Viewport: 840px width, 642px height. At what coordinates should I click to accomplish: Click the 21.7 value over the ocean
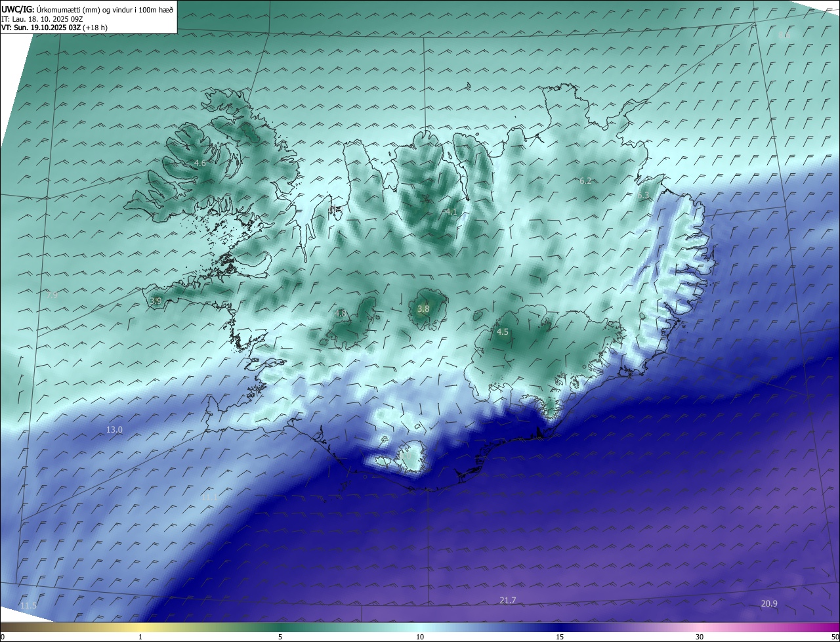coord(508,600)
